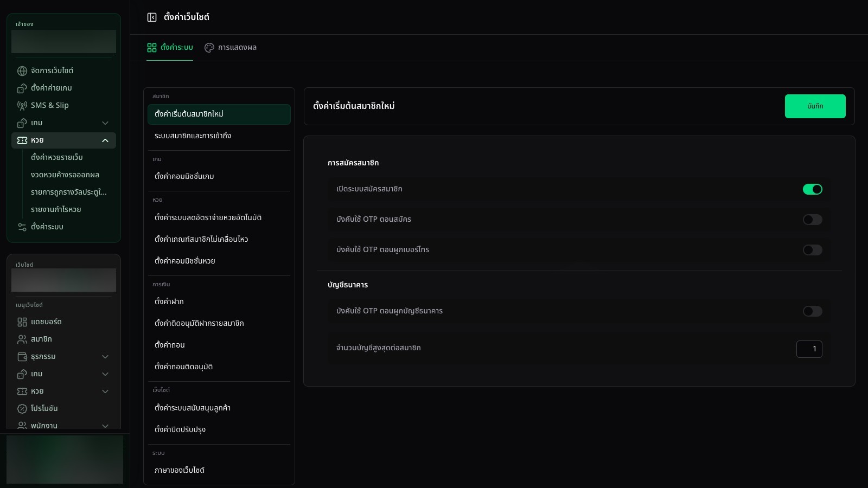Expand the ธุรกรรม chevron
Image resolution: width=868 pixels, height=488 pixels.
105,357
